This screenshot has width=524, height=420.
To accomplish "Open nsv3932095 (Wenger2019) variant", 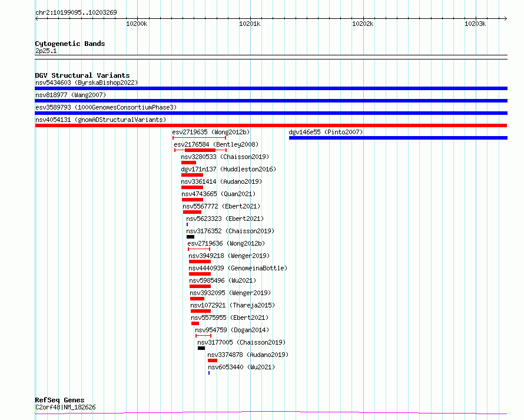I will (230, 293).
